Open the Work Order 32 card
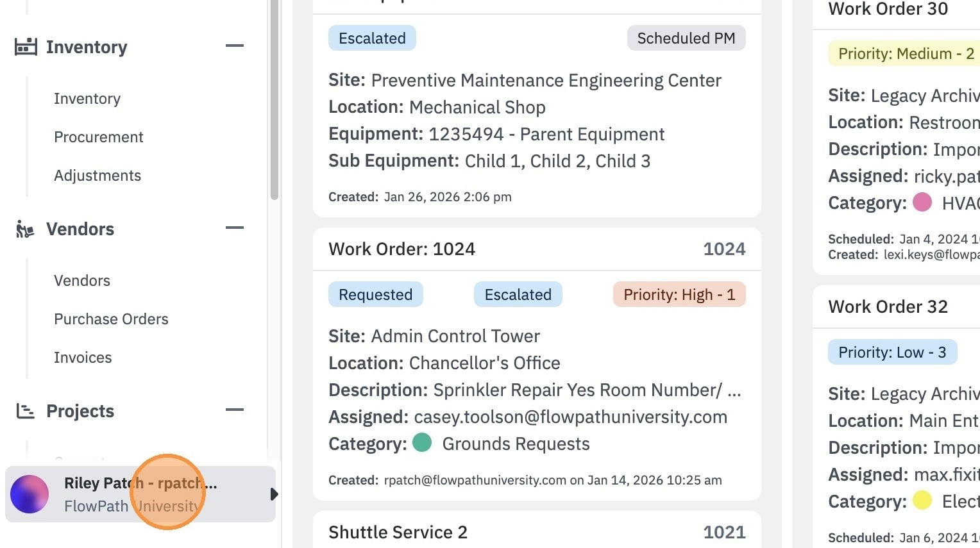This screenshot has width=980, height=548. [x=888, y=306]
